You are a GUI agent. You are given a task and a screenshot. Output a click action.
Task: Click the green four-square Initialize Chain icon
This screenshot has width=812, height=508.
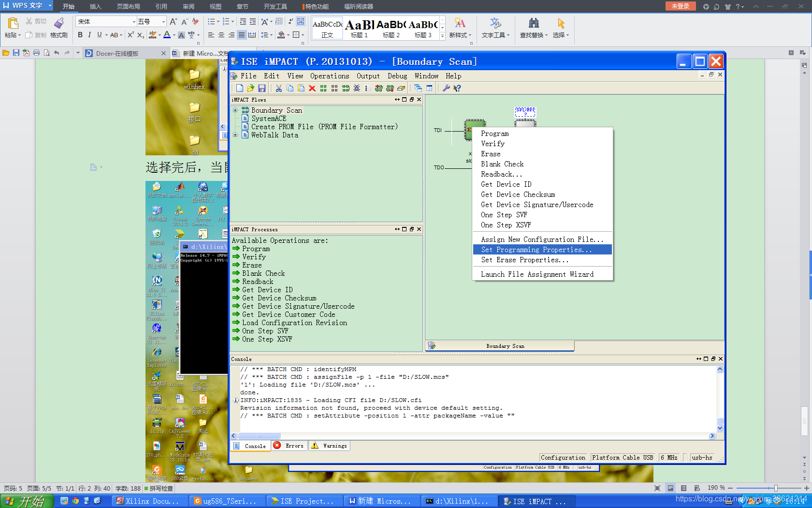(323, 88)
